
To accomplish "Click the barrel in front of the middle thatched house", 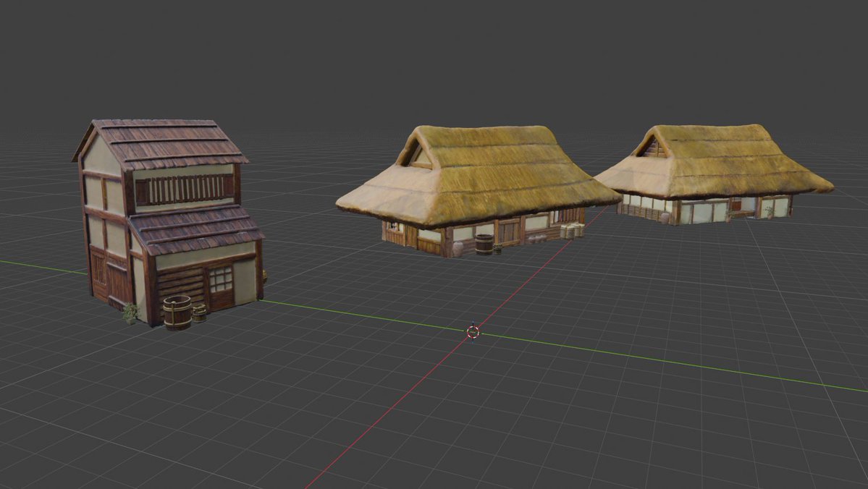I will tap(484, 244).
